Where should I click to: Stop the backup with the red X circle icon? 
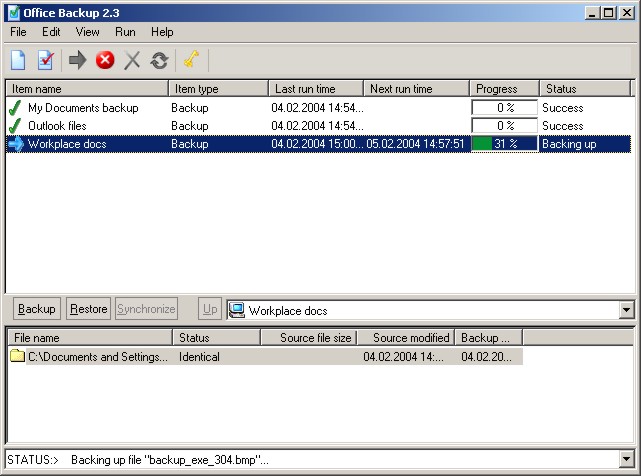click(x=105, y=60)
